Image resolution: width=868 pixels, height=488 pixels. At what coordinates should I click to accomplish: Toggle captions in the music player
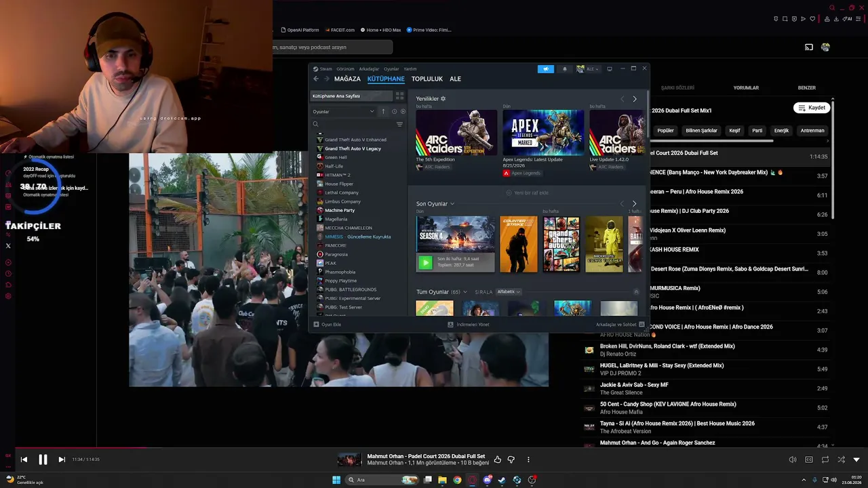click(x=809, y=460)
